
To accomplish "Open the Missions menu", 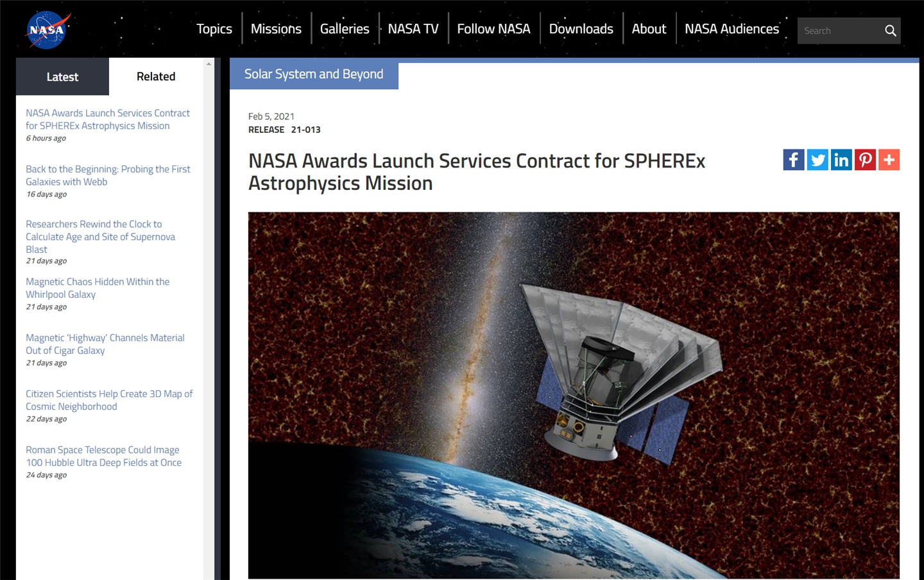I will tap(276, 29).
